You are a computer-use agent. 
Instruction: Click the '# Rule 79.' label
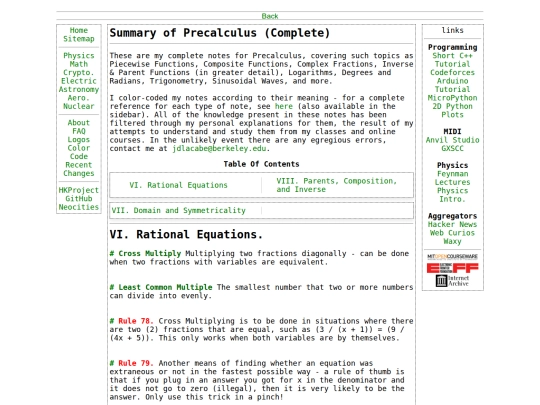[132, 363]
